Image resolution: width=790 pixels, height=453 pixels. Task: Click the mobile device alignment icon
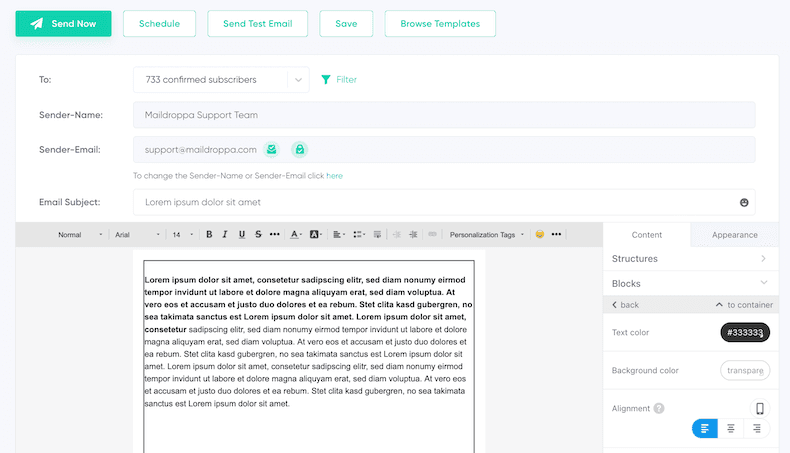[760, 409]
